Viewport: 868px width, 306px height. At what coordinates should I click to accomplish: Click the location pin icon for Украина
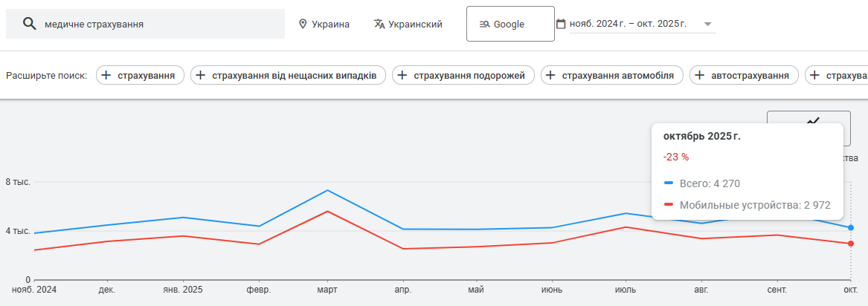tap(303, 24)
